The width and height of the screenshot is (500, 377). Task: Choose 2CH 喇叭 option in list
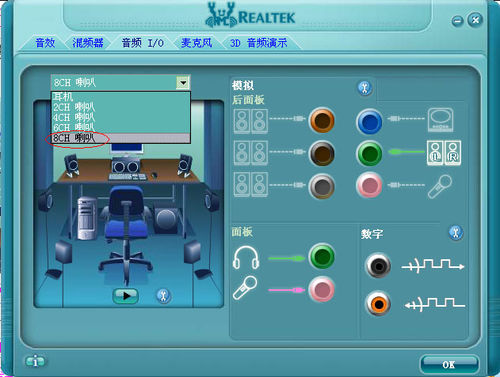click(x=121, y=107)
